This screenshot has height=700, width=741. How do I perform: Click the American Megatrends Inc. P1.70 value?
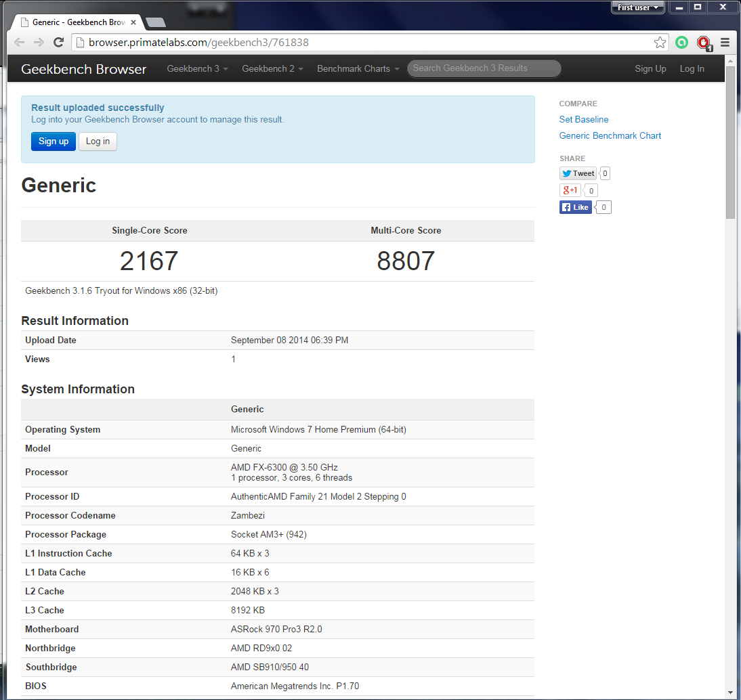click(x=295, y=686)
